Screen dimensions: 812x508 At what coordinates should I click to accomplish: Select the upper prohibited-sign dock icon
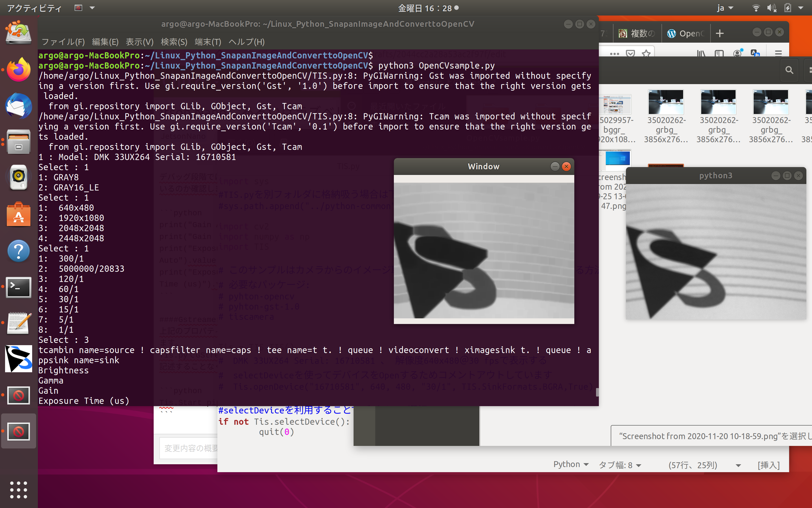18,395
